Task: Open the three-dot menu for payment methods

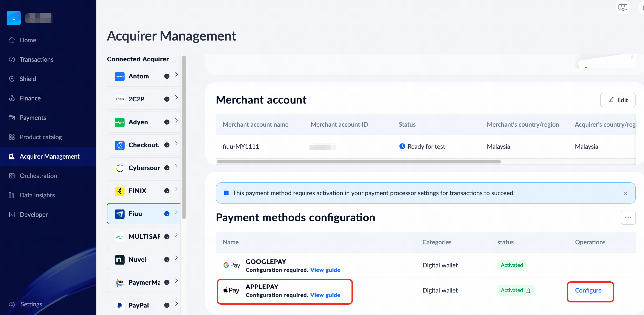Action: [x=628, y=217]
